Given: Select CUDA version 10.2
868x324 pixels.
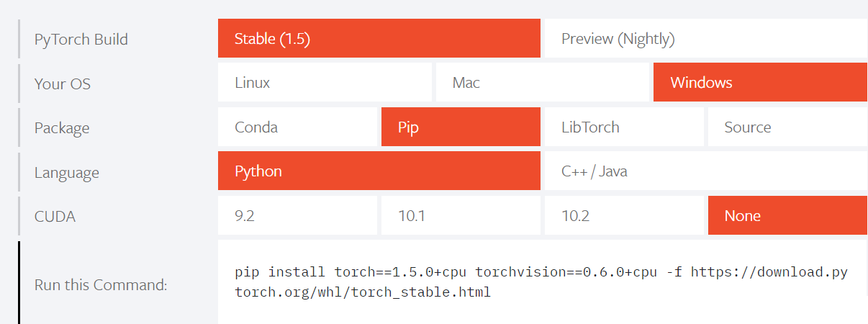Looking at the screenshot, I should [x=624, y=216].
